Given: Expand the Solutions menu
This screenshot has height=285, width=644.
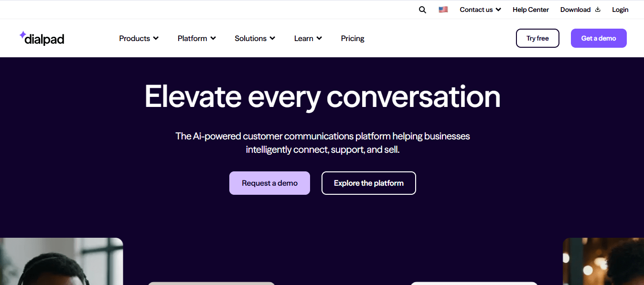Looking at the screenshot, I should [x=255, y=38].
